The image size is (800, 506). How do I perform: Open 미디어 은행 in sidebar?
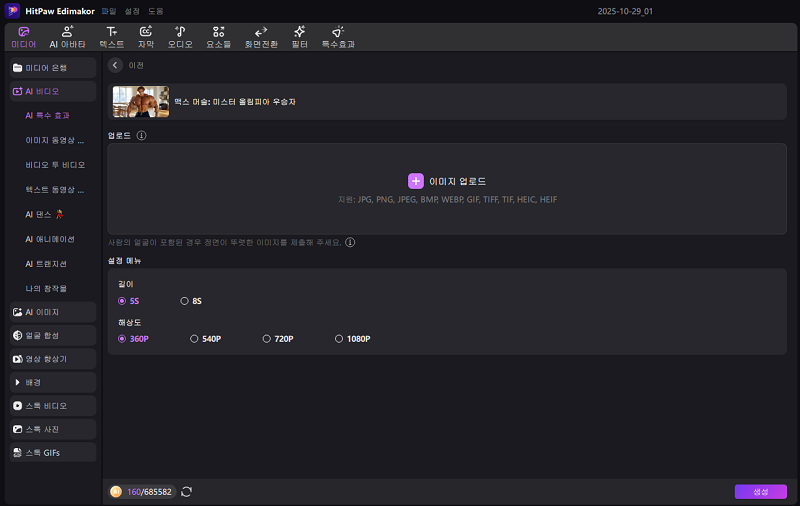pos(53,68)
